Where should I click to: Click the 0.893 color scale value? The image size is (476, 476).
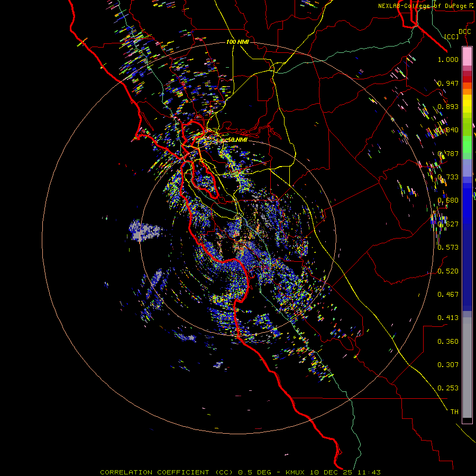point(448,106)
